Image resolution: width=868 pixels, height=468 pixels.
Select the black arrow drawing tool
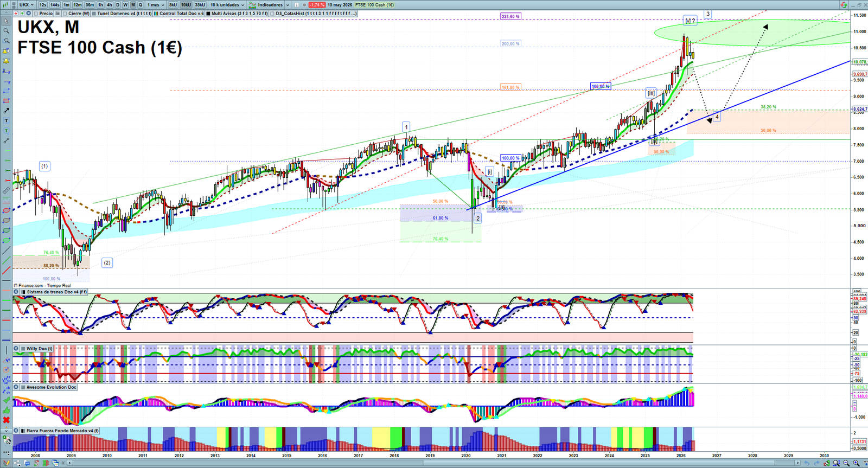[6, 111]
